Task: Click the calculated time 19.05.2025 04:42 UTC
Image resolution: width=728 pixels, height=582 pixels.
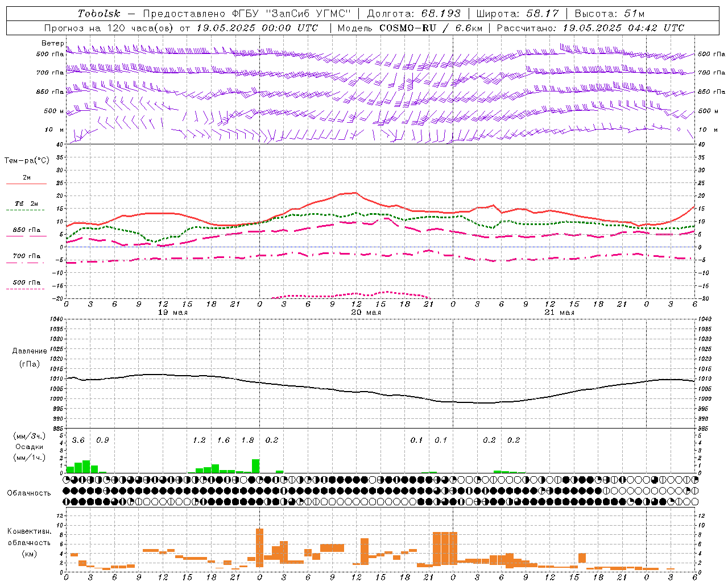Action: 623,28
